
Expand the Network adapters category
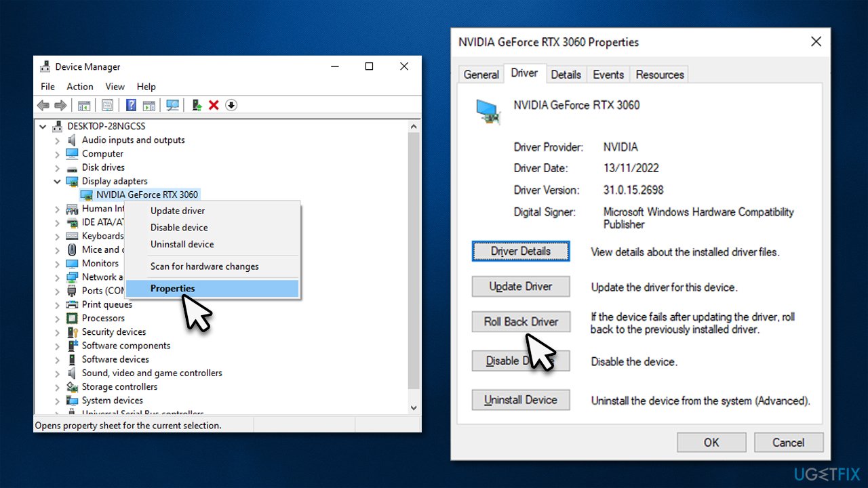[x=58, y=277]
